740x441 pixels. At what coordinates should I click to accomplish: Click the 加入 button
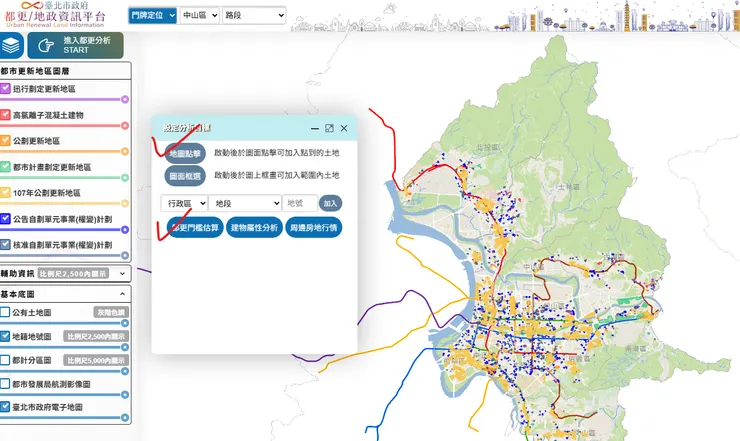click(330, 204)
